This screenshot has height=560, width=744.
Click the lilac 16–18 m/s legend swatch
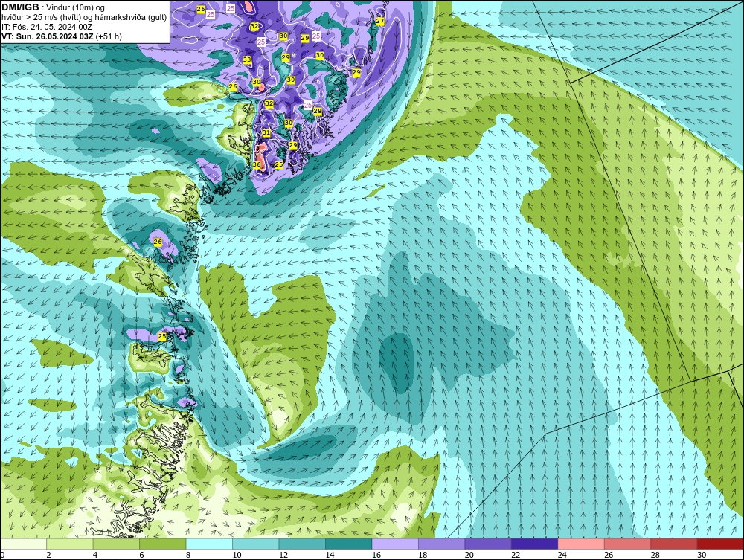tap(395, 544)
